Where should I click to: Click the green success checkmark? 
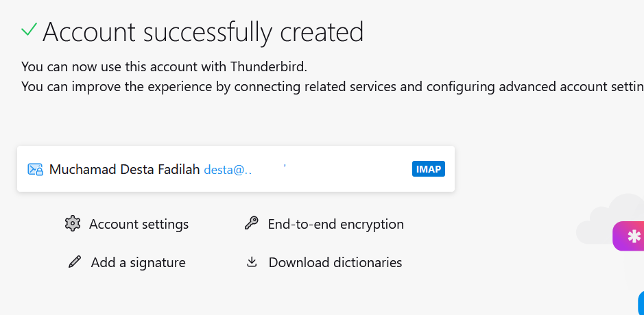point(29,29)
